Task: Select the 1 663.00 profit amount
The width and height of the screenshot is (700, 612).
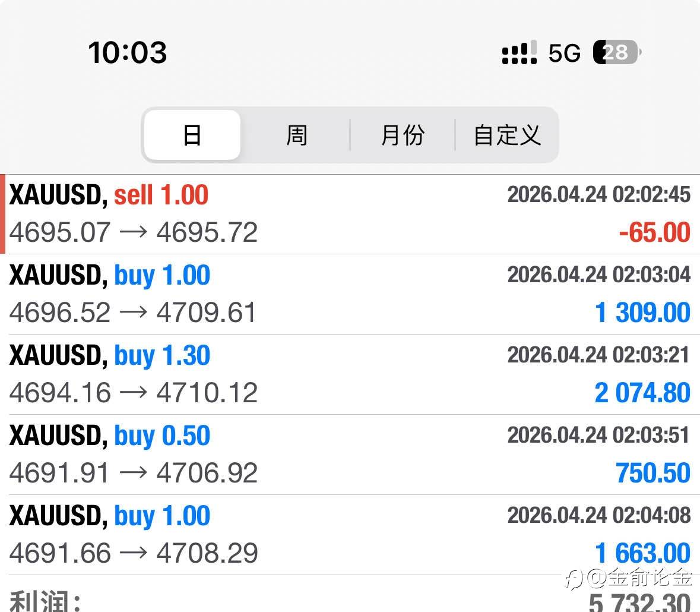Action: click(643, 553)
